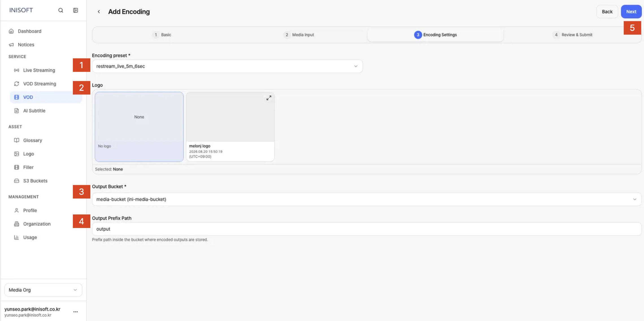
Task: Click the Logo image icon in sidebar
Action: [x=17, y=154]
